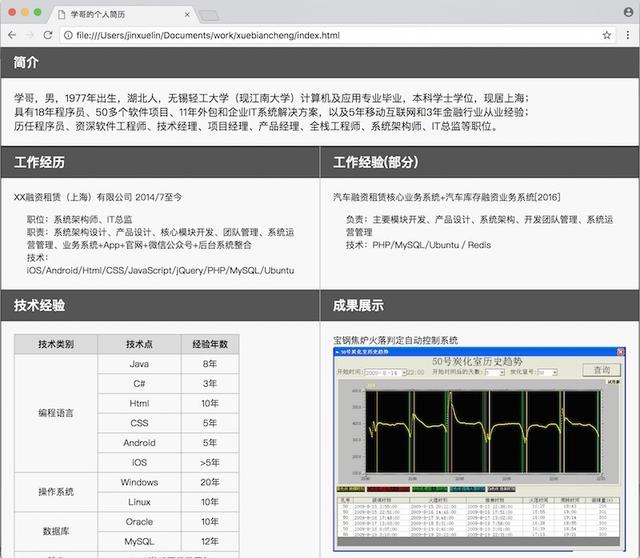Open a new tab with the blank tab button
The image size is (640, 558).
click(x=211, y=13)
